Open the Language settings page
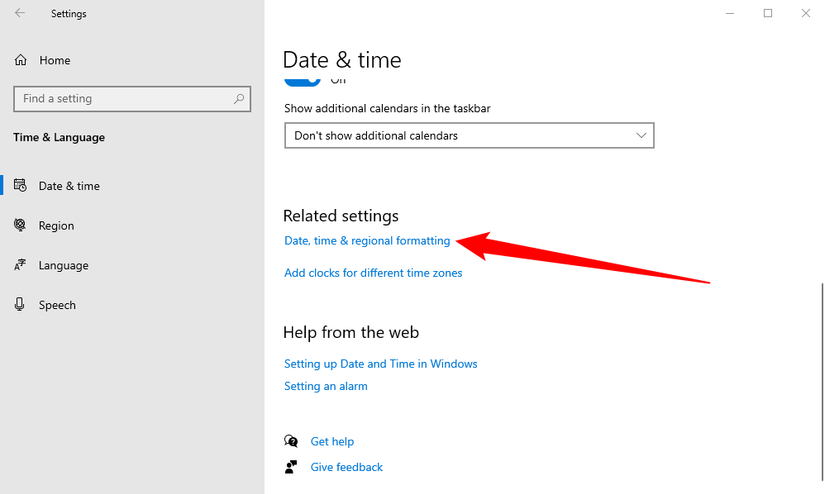 point(63,266)
